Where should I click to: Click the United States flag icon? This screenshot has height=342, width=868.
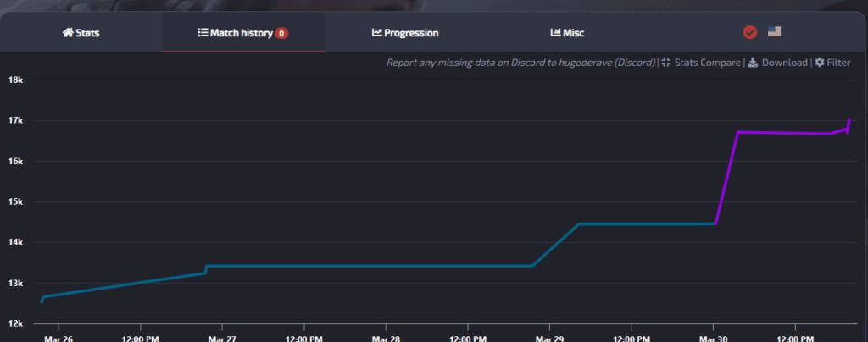pyautogui.click(x=774, y=31)
